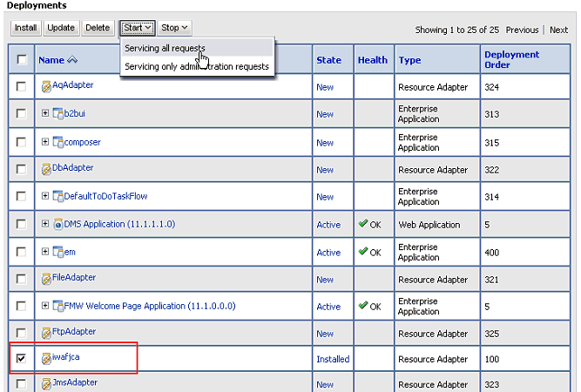Viewport: 581px width, 392px height.
Task: Click the FtpAdapter resource adapter icon
Action: (46, 333)
